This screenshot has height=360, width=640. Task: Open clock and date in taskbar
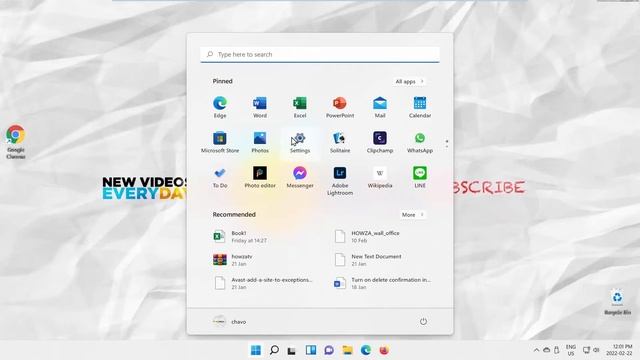620,350
